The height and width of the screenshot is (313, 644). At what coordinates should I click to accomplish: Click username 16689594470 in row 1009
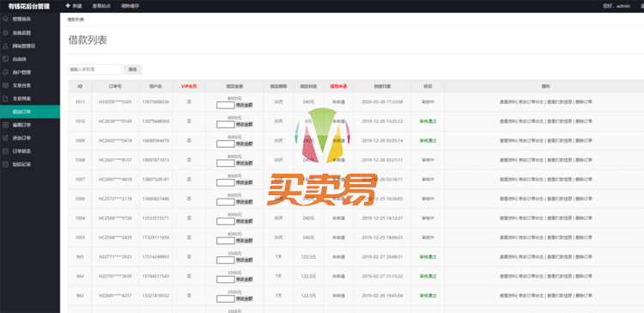pyautogui.click(x=155, y=141)
